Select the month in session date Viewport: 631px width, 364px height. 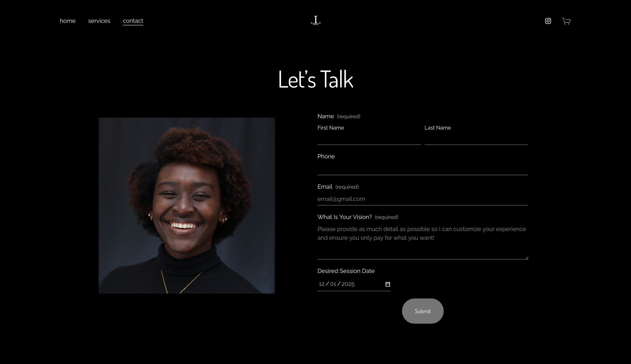coord(322,284)
